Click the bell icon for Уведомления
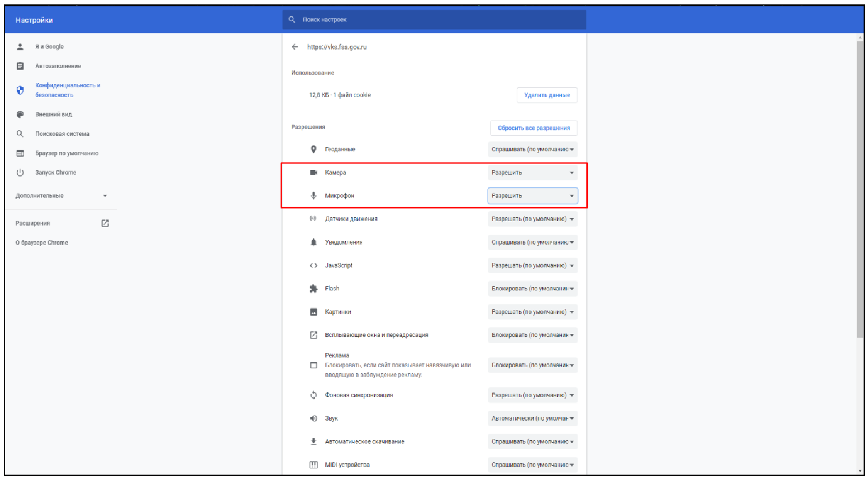Viewport: 868px width, 480px height. 314,242
